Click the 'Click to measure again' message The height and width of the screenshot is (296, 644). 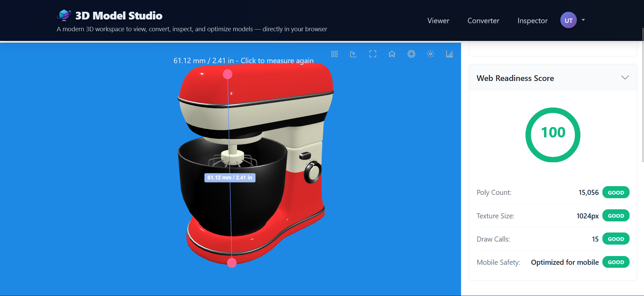pos(277,61)
